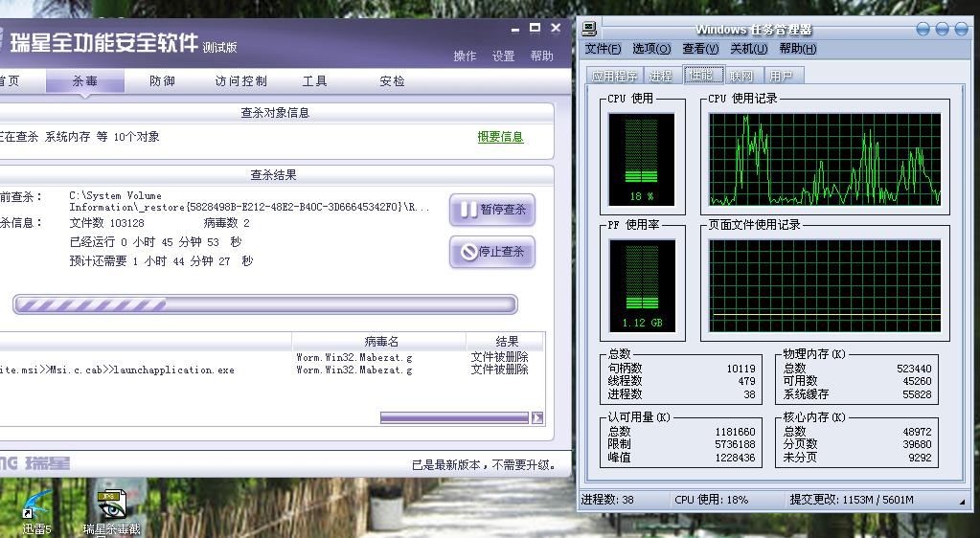
Task: Click the 病毒数 2 text
Action: click(x=226, y=223)
